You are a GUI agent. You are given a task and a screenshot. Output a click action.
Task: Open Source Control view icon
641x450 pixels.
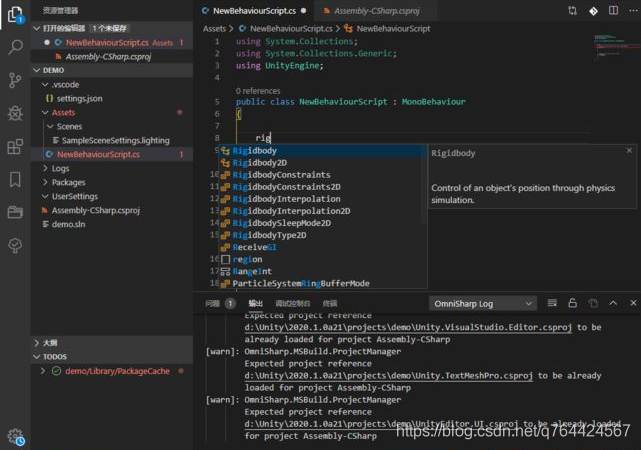coord(15,80)
